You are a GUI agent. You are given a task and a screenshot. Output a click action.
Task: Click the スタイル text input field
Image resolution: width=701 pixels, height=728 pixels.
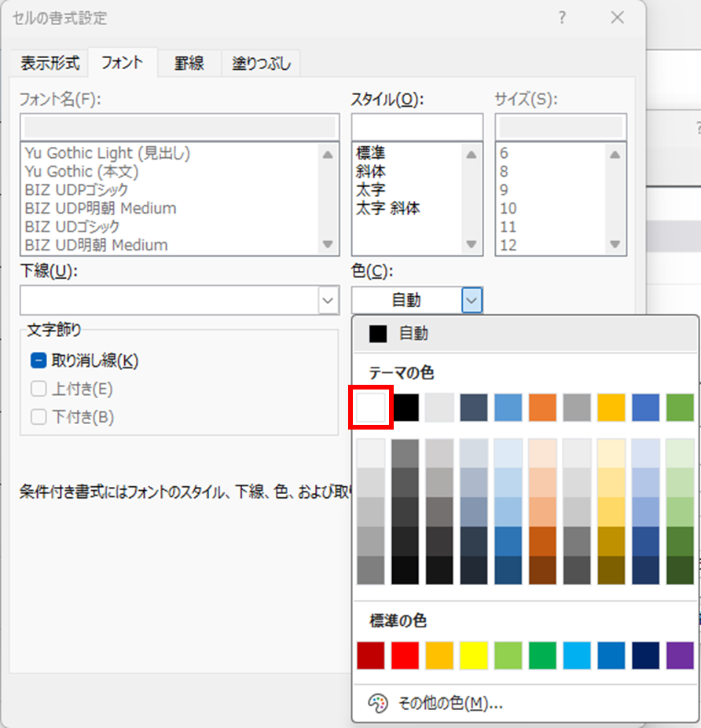[417, 126]
